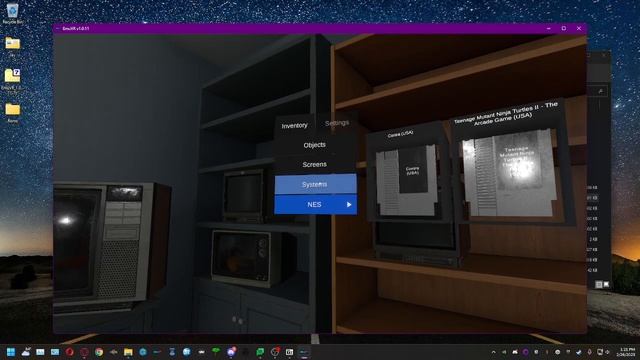The image size is (640, 360).
Task: Open the network display tray icon
Action: coord(600,352)
